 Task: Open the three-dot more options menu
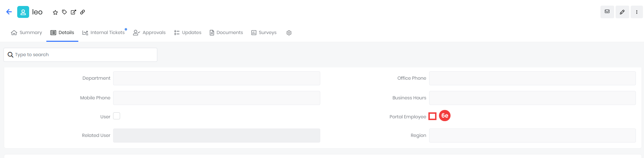click(x=637, y=12)
